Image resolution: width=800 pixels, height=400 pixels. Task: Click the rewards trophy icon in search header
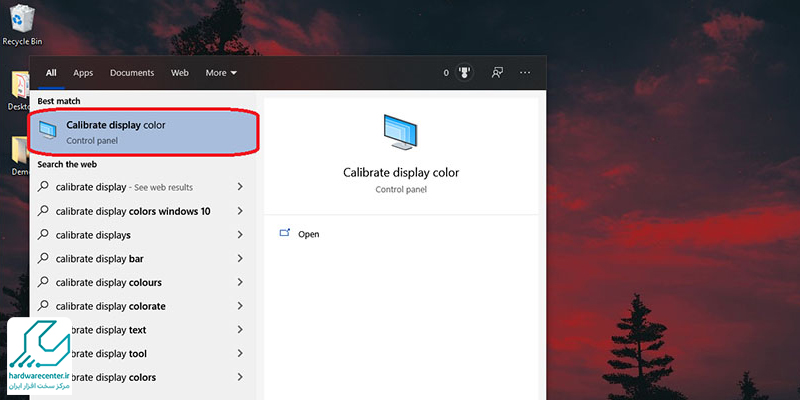(464, 73)
